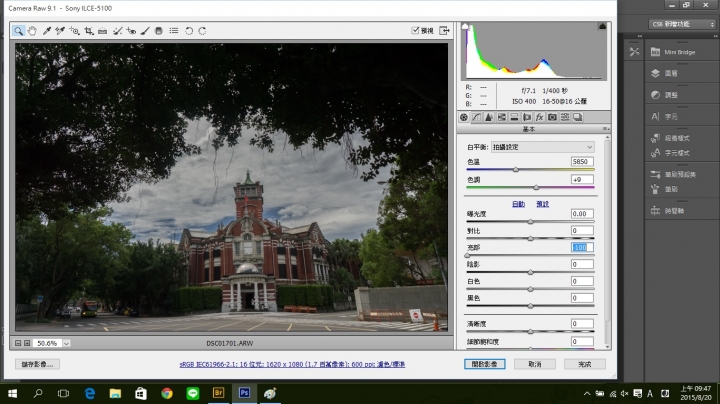This screenshot has height=404, width=720.
Task: Select the Targeted Adjustment tool
Action: [74, 31]
